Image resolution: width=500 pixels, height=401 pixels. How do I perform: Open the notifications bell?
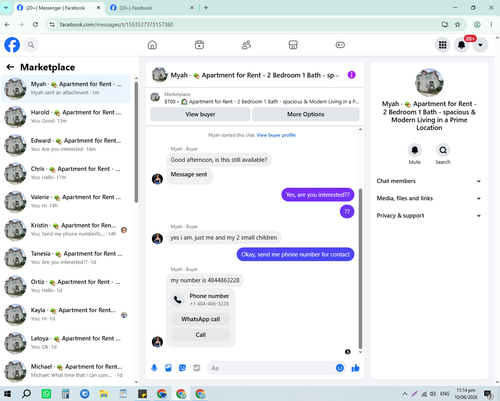click(461, 45)
